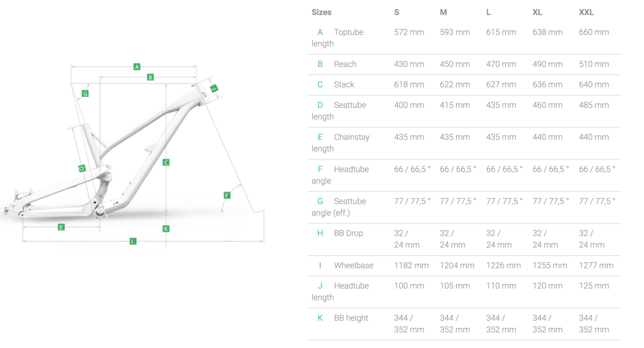Click the green I wheelbase marker on diagram
The width and height of the screenshot is (644, 348).
(x=133, y=242)
